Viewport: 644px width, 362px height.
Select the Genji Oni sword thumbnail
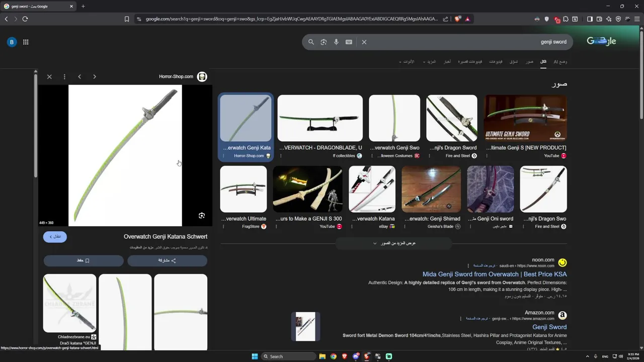pos(491,189)
